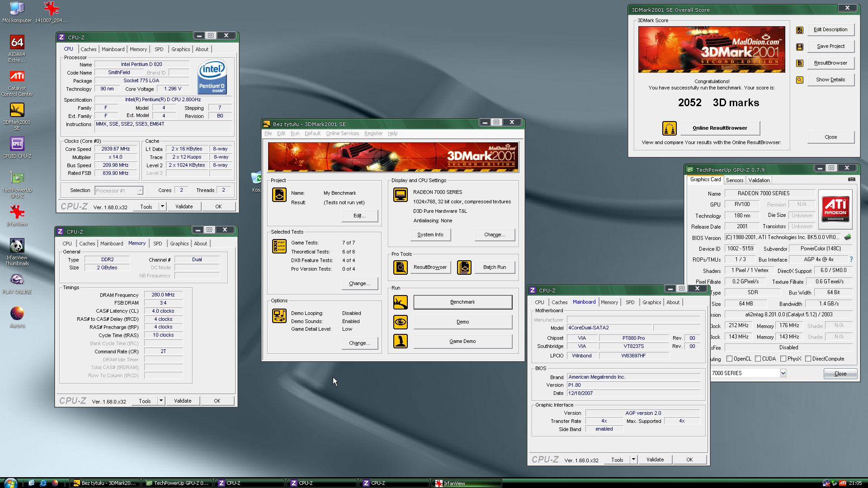Click the Display settings monitor icon
The width and height of the screenshot is (868, 488).
[400, 195]
